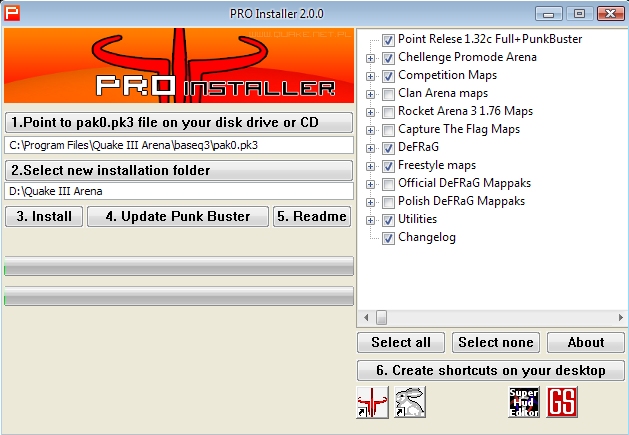Toggle the Freestyle maps checkbox
The width and height of the screenshot is (629, 435).
[388, 166]
